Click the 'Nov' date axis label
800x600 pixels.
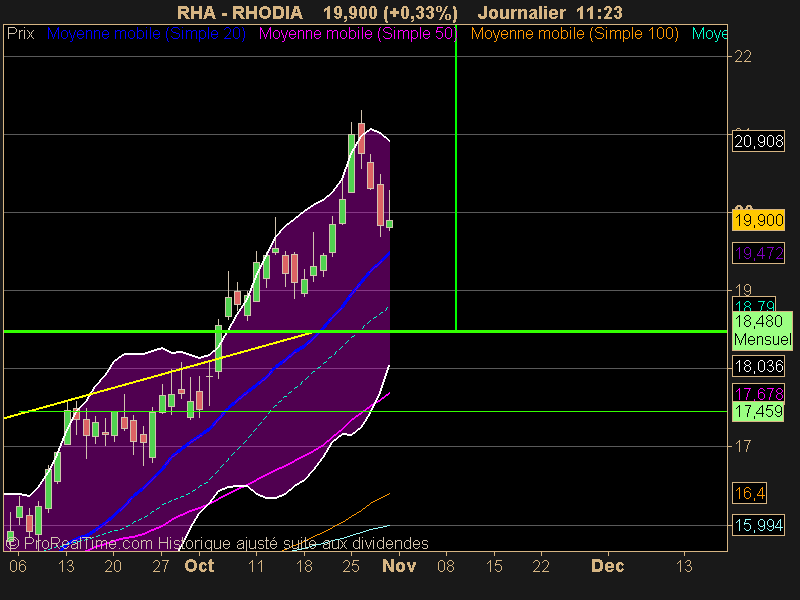pyautogui.click(x=399, y=566)
